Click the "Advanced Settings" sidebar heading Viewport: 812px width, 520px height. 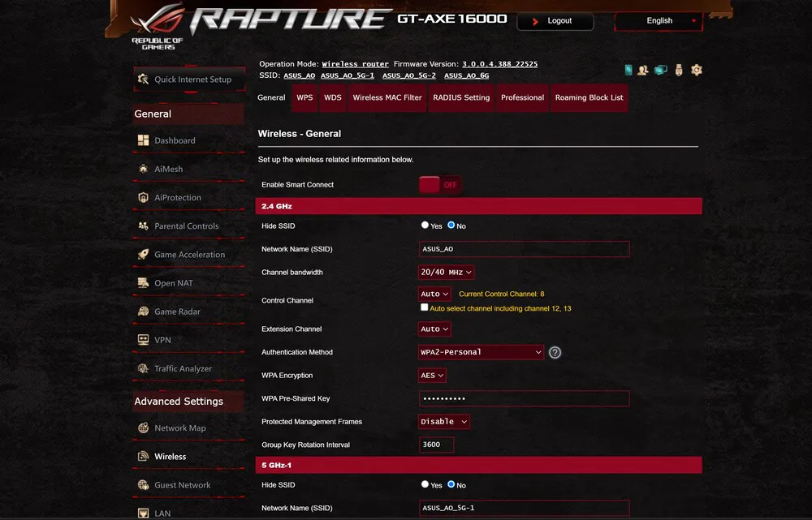coord(179,402)
